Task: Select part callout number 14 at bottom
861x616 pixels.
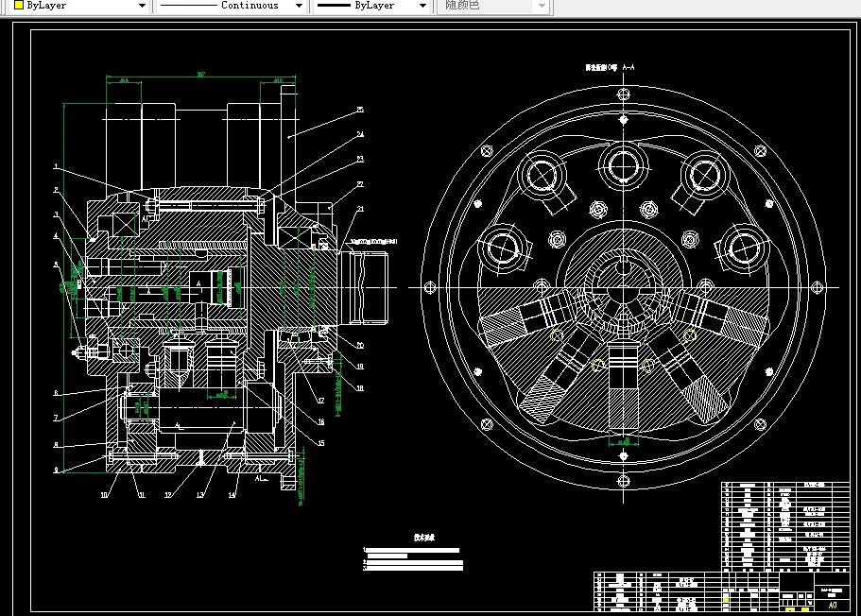Action: [232, 495]
